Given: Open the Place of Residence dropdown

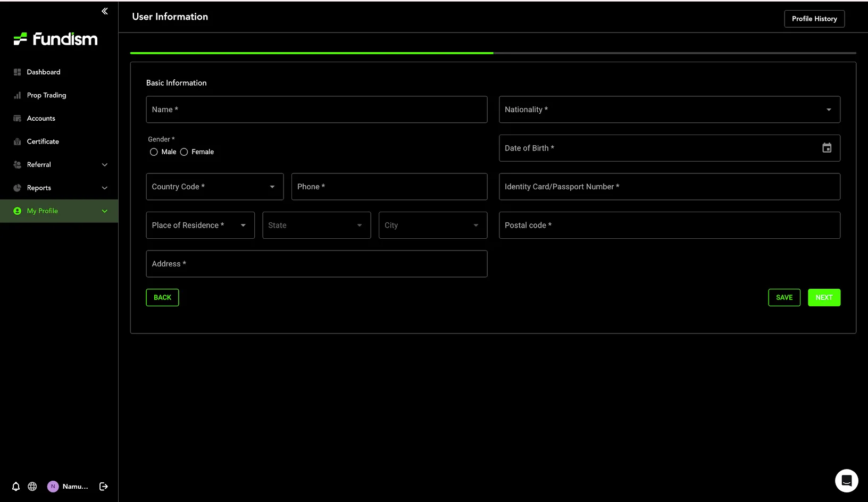Looking at the screenshot, I should tap(200, 225).
